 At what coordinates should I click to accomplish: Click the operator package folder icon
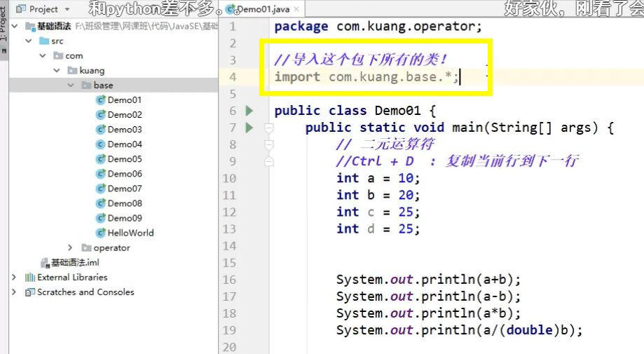(86, 247)
